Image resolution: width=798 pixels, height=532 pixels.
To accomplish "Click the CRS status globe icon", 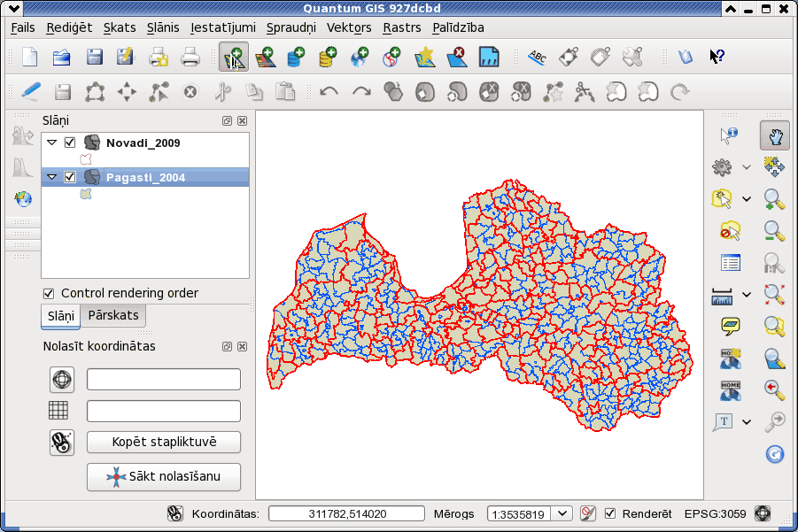I will click(x=763, y=513).
